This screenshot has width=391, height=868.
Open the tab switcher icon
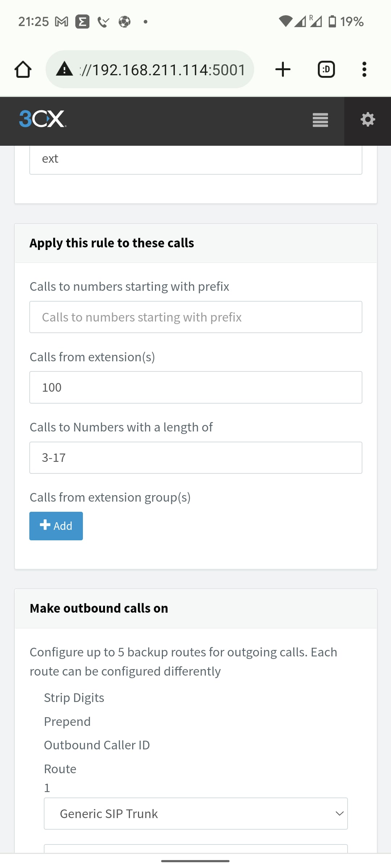326,69
